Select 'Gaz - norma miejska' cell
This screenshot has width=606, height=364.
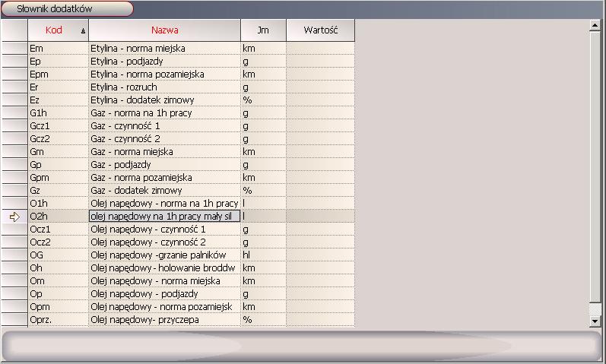click(x=165, y=152)
